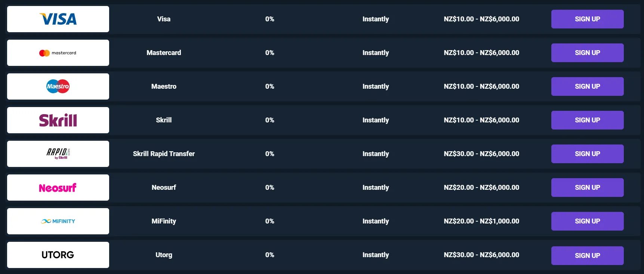Click the MiFinity NZ$20.00 - NZ$1,000.00 limit text
Image resolution: width=644 pixels, height=274 pixels.
pyautogui.click(x=481, y=221)
